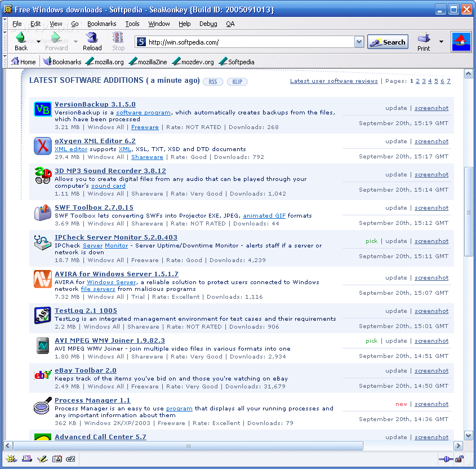Click the vertical scrollbar down arrow
Viewport: 476px width, 469px height.
[x=469, y=435]
